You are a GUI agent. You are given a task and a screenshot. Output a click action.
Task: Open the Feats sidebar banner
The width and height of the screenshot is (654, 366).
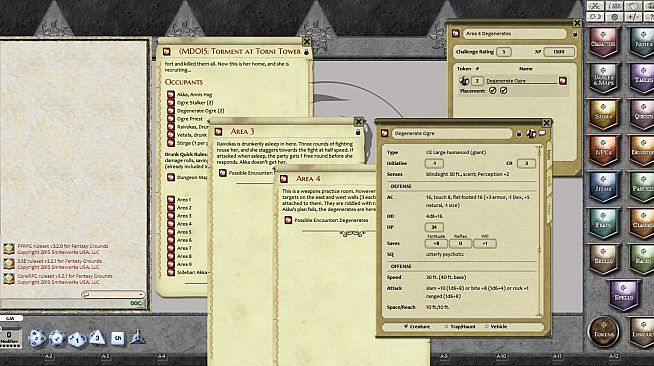603,223
